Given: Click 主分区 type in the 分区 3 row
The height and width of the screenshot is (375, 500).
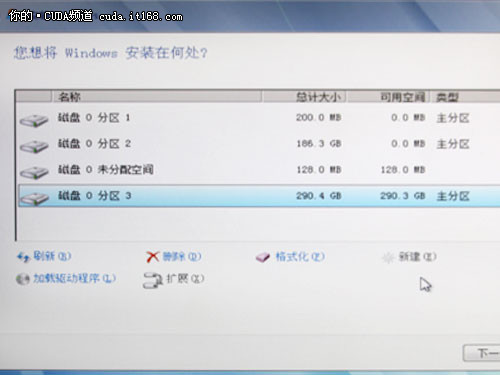Looking at the screenshot, I should 453,196.
